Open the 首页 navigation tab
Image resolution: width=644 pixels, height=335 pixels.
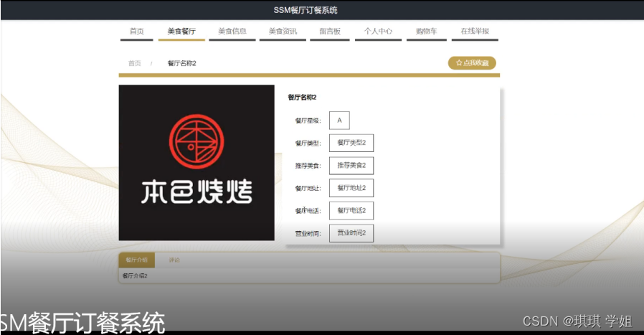click(137, 32)
